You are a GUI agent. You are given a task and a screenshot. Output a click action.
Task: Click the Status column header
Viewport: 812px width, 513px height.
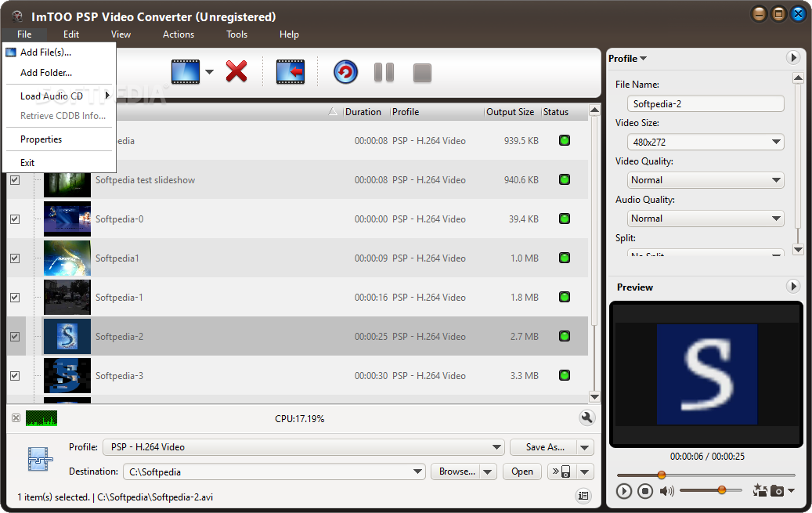[x=556, y=112]
